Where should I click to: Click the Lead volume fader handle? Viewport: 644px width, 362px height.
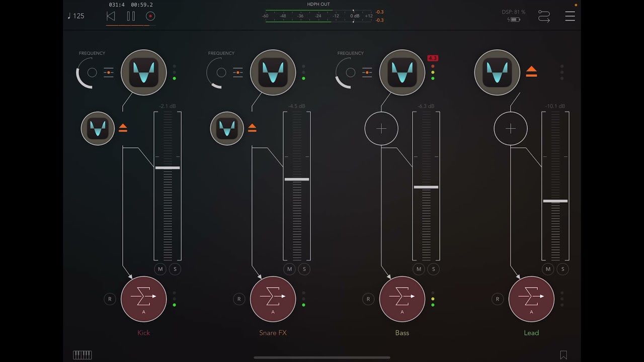[x=555, y=201]
